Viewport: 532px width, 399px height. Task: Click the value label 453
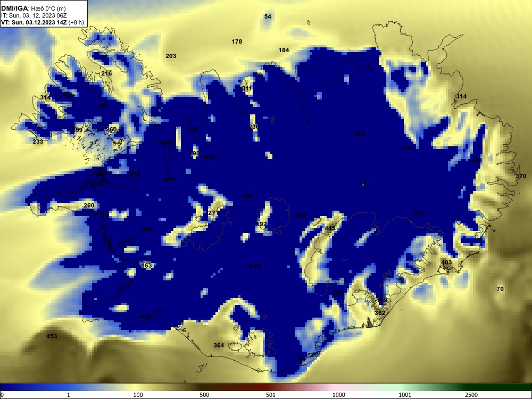(52, 337)
